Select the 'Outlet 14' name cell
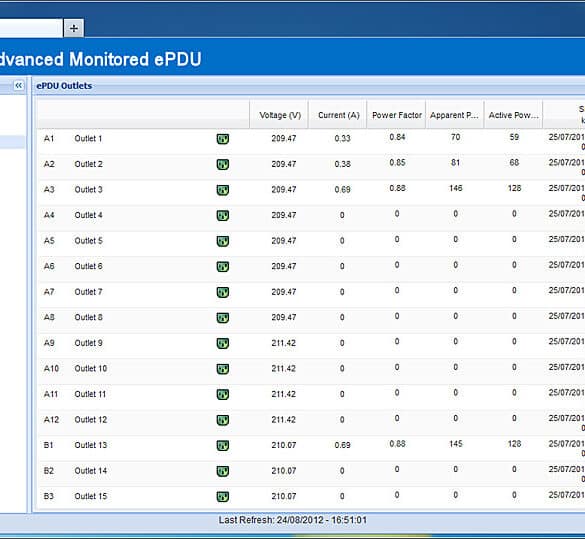The width and height of the screenshot is (585, 539). 91,471
